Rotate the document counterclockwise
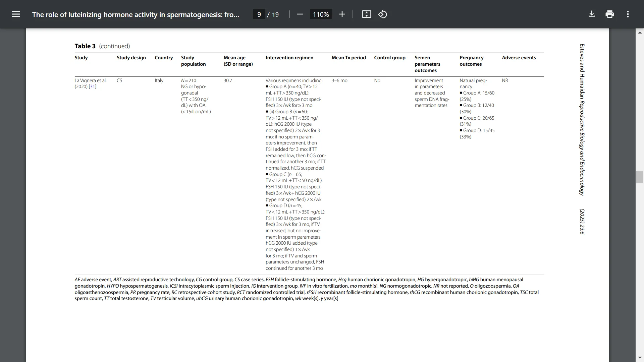 [x=383, y=14]
